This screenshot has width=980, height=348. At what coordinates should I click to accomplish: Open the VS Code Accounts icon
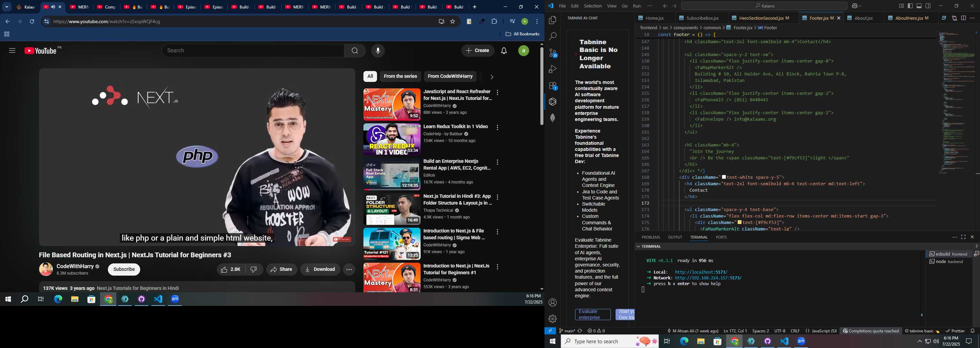pos(552,303)
